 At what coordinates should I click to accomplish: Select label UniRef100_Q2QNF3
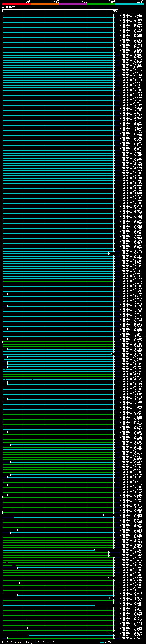131,40
